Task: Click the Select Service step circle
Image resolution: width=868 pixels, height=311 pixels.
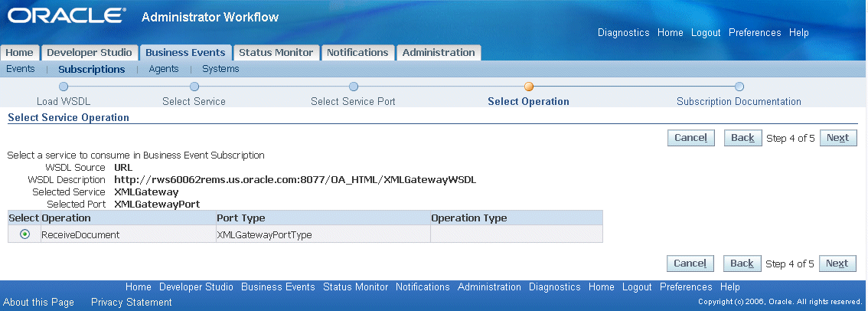Action: point(194,87)
